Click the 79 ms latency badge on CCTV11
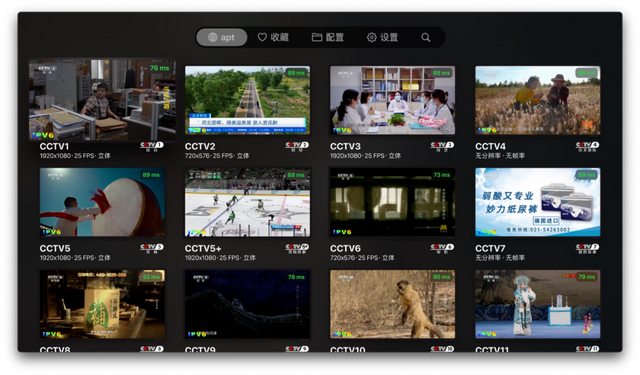Image resolution: width=640 pixels, height=375 pixels. pos(587,277)
